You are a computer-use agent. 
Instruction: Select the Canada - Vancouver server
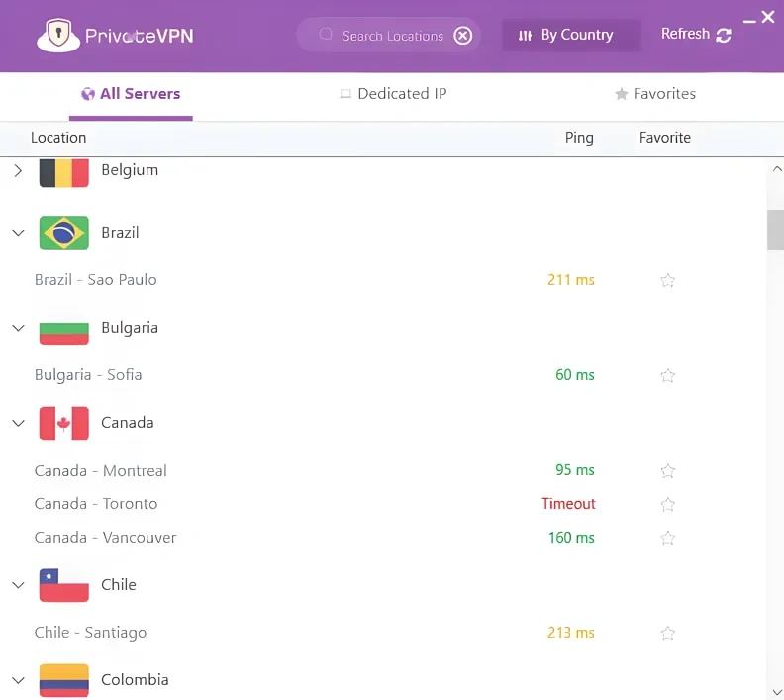(106, 538)
